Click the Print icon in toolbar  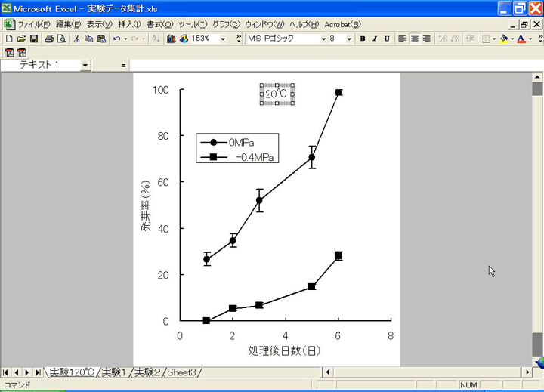49,39
